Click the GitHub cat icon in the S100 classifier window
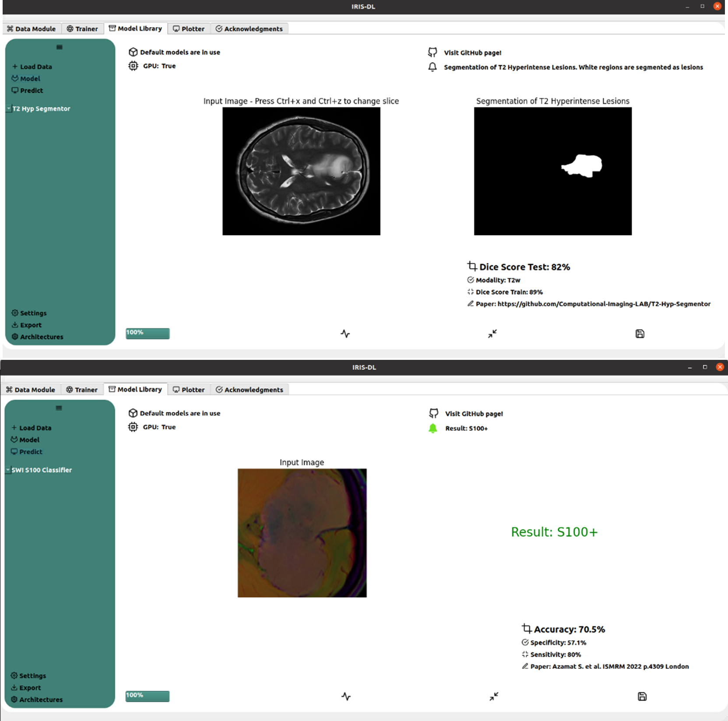 pos(433,414)
